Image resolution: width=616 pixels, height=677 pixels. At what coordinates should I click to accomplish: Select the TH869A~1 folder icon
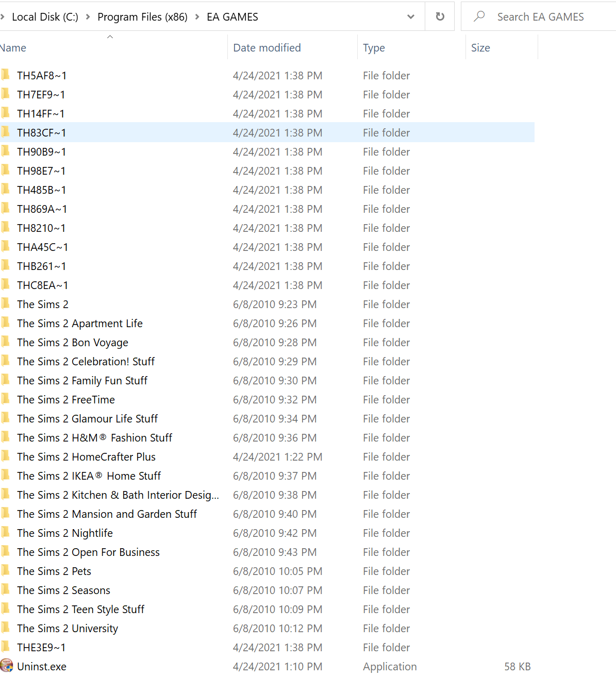pos(6,208)
